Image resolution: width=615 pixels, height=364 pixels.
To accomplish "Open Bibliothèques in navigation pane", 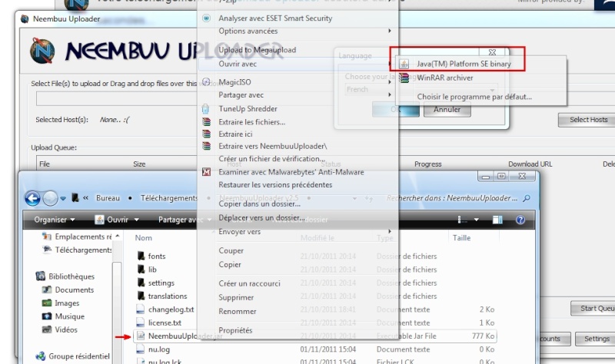I will click(x=71, y=276).
